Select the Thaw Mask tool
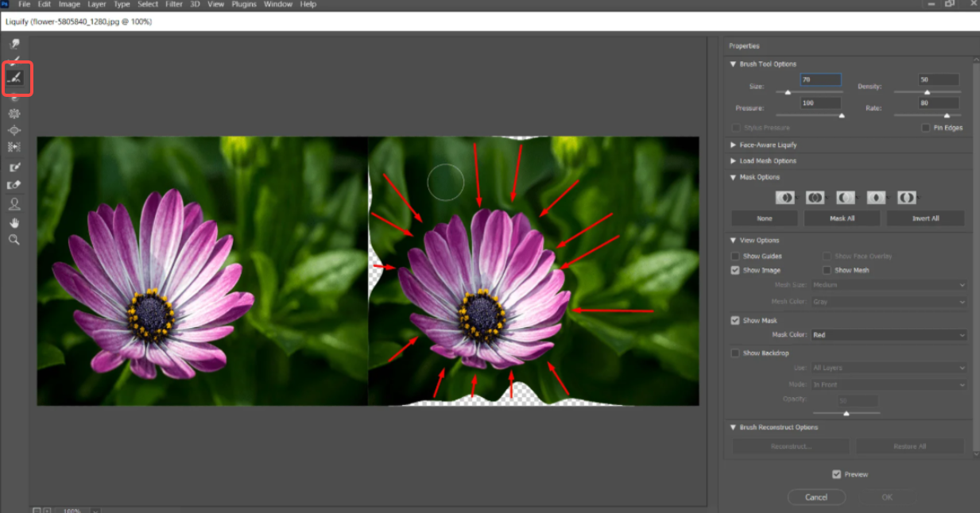The width and height of the screenshot is (980, 513). point(14,185)
